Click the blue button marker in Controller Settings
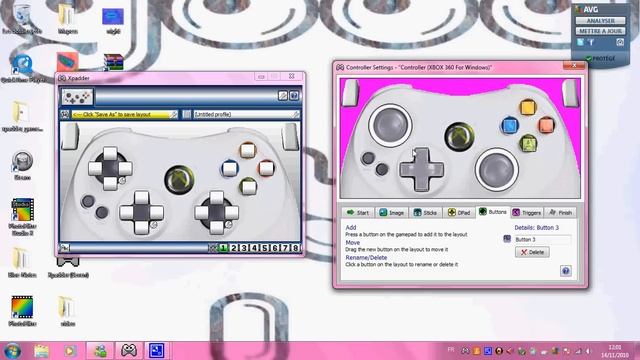 click(509, 125)
